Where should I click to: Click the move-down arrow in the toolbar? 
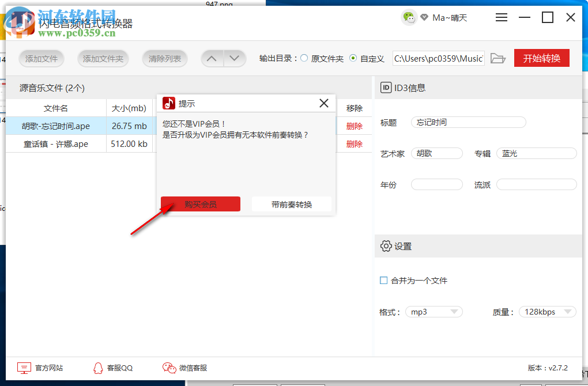coord(234,58)
